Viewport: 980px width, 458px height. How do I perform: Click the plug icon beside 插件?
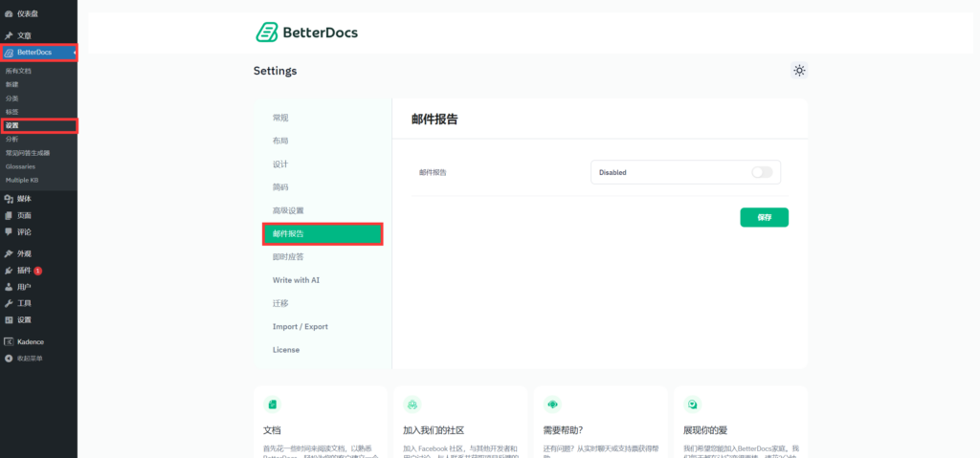pos(9,271)
